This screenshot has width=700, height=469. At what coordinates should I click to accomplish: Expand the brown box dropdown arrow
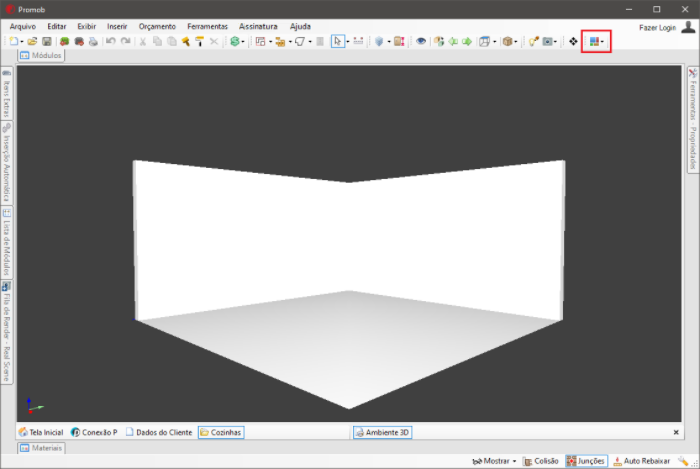coord(516,42)
